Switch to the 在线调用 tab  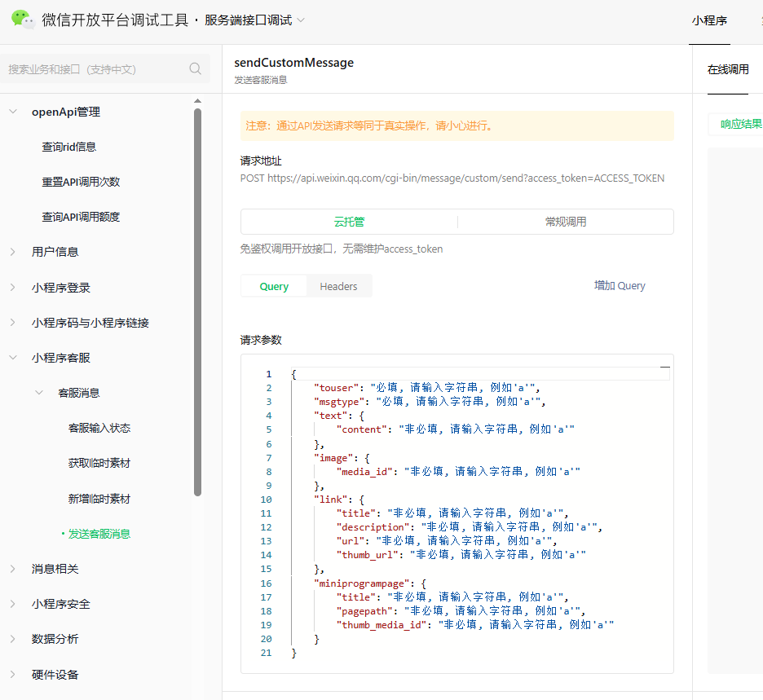coord(728,69)
